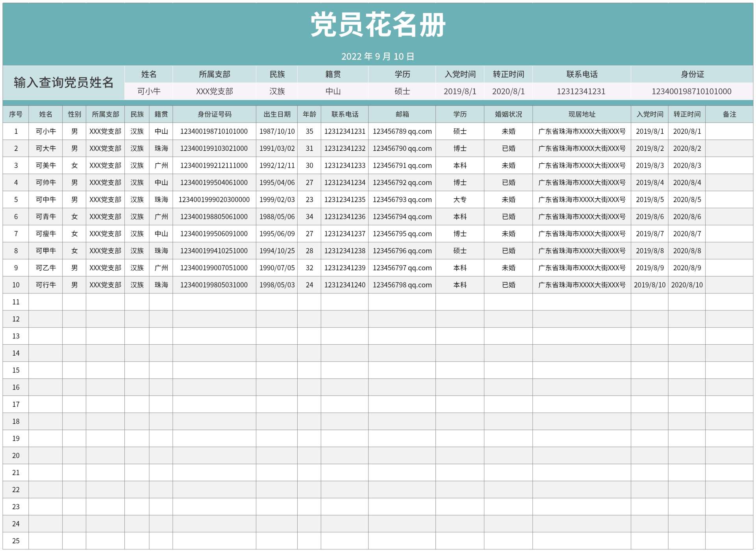Select 已婚 cell in row 2
The width and height of the screenshot is (756, 552).
click(x=508, y=148)
